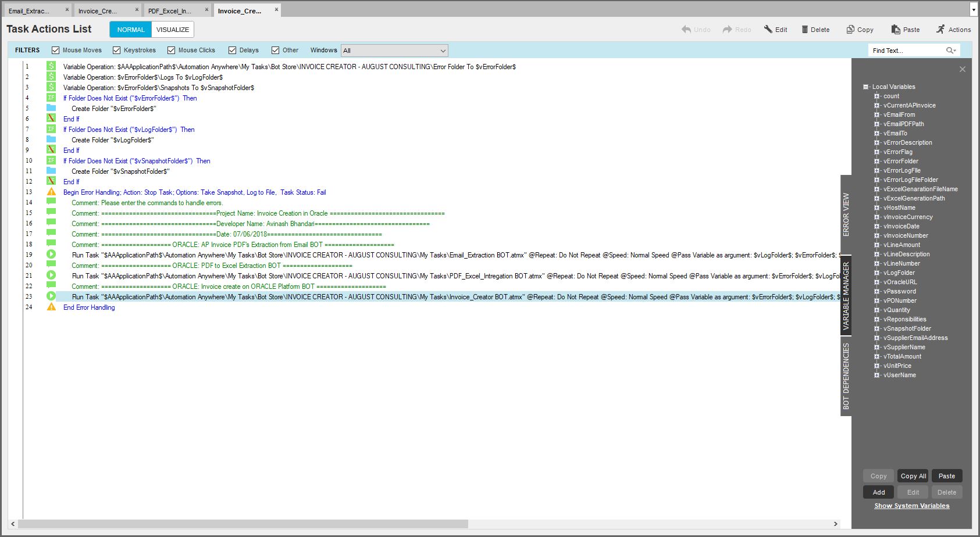The height and width of the screenshot is (537, 980).
Task: Disable the Delays filter checkbox
Action: point(233,51)
